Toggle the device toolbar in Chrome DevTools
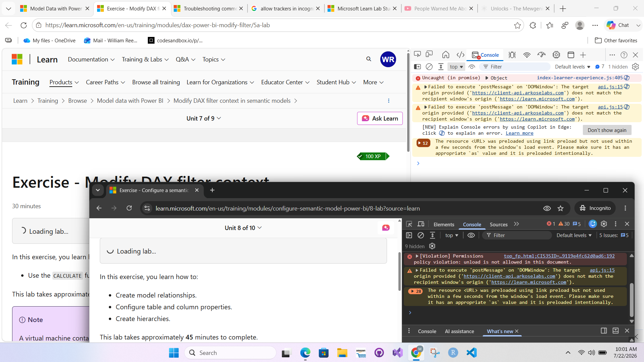The image size is (644, 362). [x=421, y=224]
